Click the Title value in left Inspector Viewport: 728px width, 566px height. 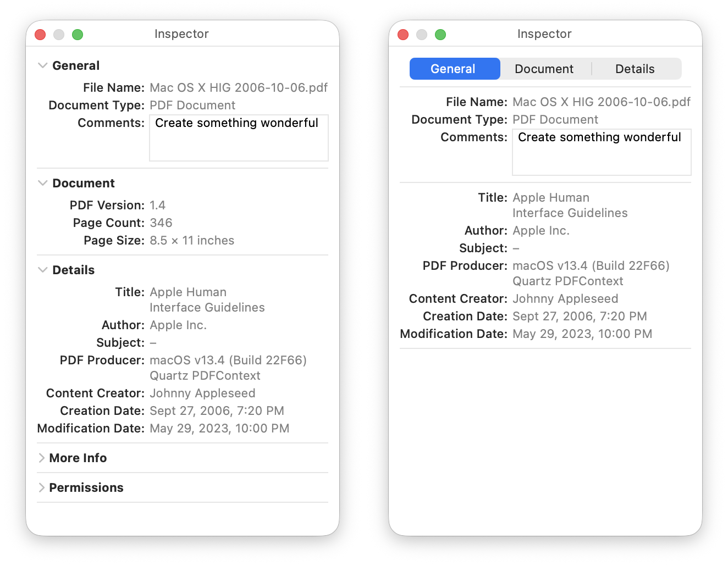[x=207, y=300]
